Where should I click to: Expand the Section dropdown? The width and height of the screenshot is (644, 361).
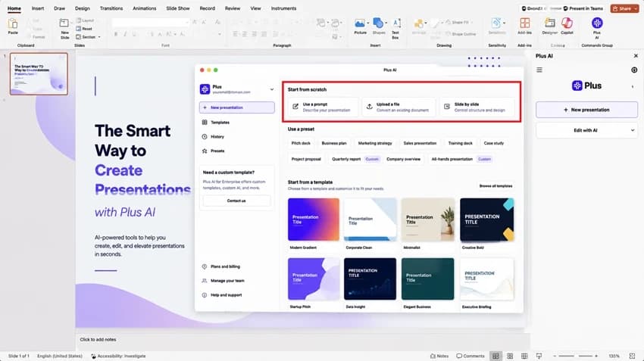coord(99,37)
